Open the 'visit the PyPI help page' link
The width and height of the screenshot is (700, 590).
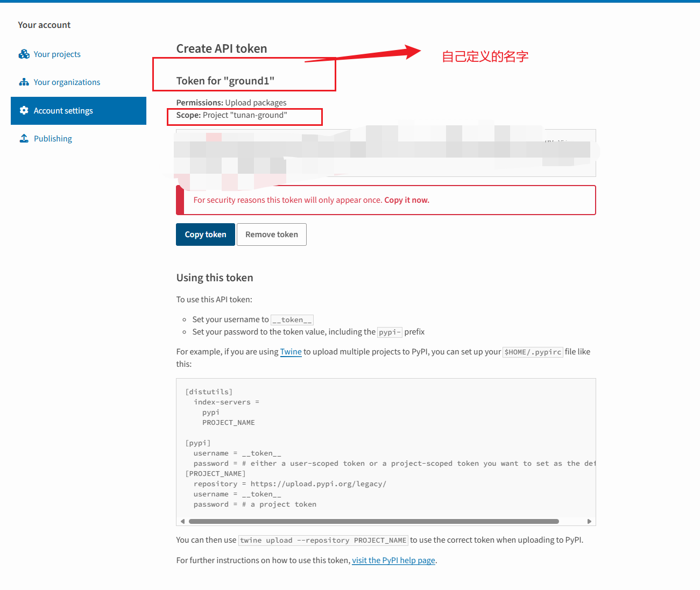click(393, 560)
